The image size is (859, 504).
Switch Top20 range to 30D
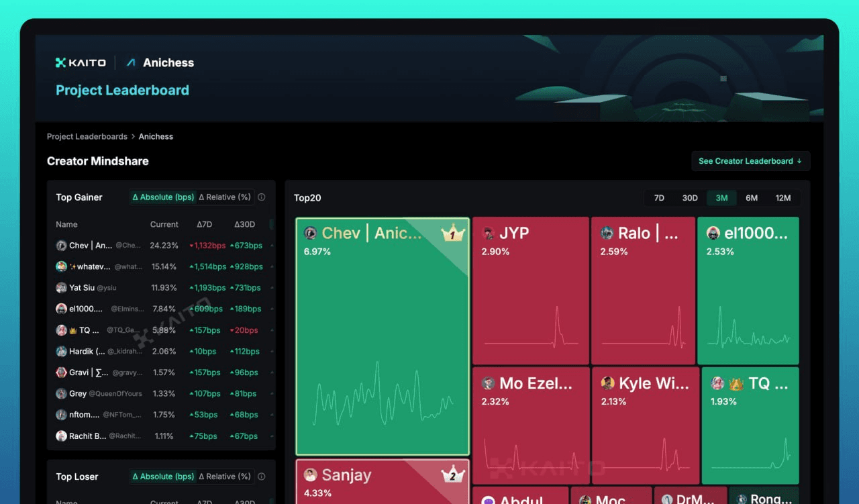690,198
